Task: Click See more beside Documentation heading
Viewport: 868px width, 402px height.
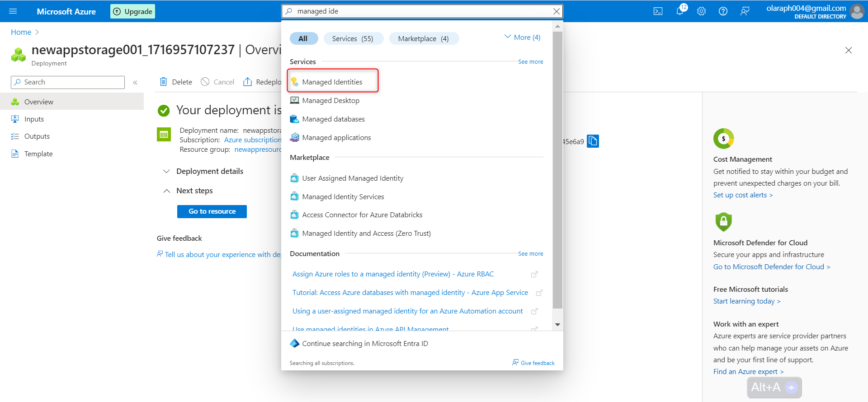Action: coord(531,254)
